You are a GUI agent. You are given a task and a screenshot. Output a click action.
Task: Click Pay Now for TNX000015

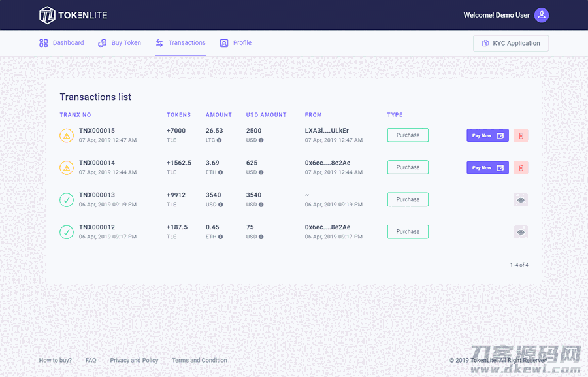point(487,135)
